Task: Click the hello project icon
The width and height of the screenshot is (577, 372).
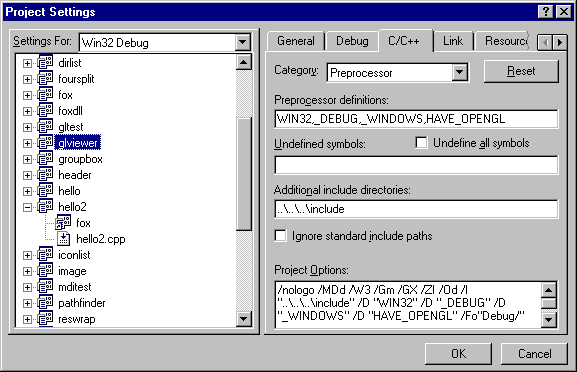Action: tap(45, 191)
